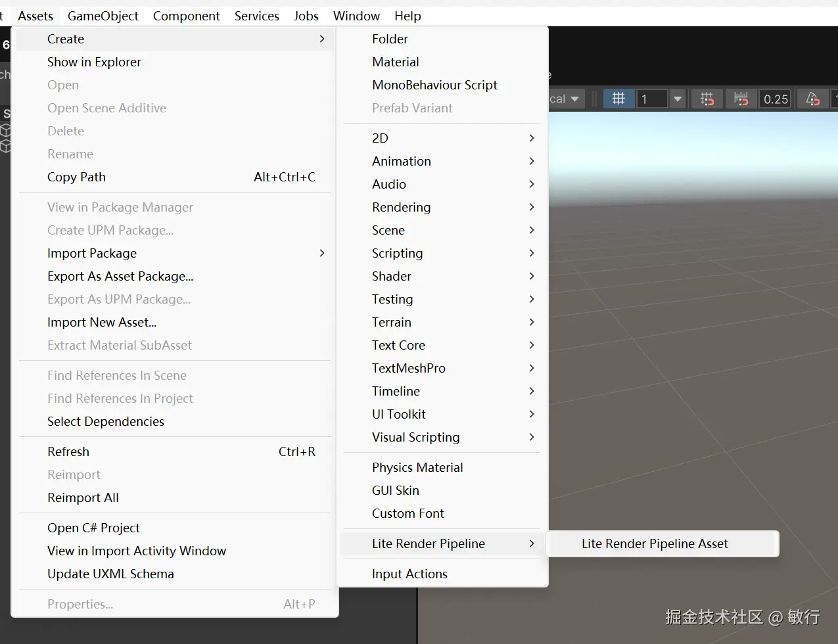Viewport: 838px width, 644px height.
Task: Open the Component menu
Action: click(187, 16)
